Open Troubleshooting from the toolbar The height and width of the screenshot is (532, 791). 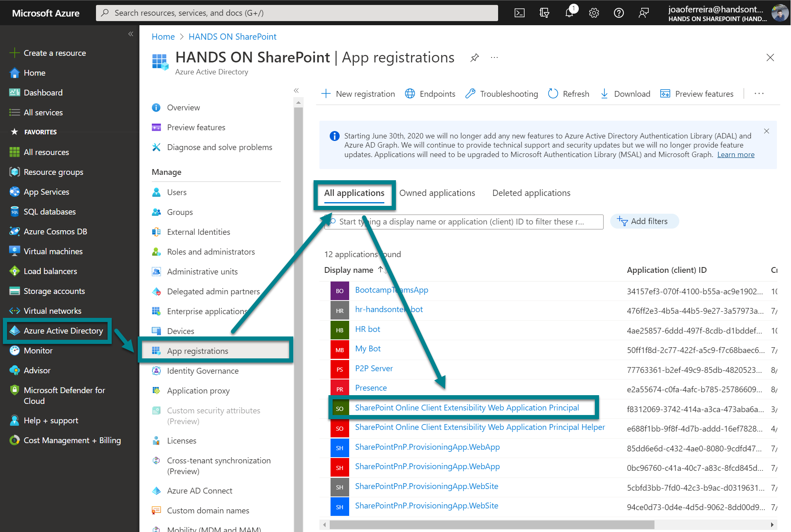(501, 93)
